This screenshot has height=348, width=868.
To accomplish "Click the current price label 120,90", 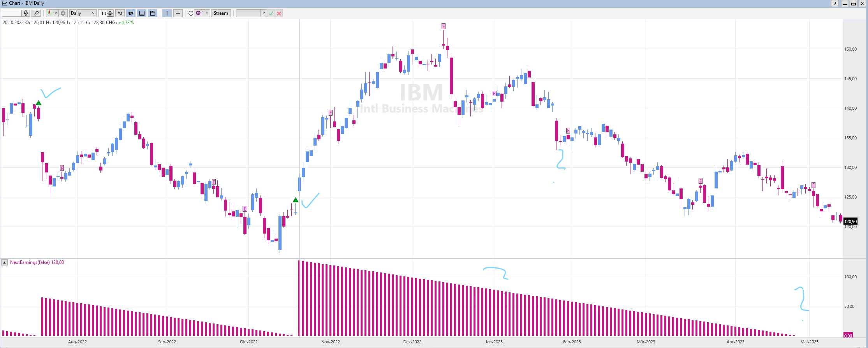I will point(850,221).
